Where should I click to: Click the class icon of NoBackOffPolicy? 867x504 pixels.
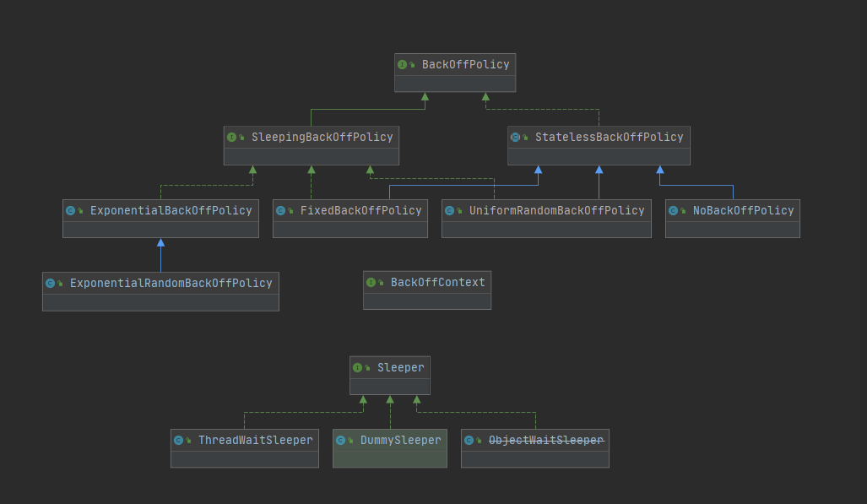[674, 211]
